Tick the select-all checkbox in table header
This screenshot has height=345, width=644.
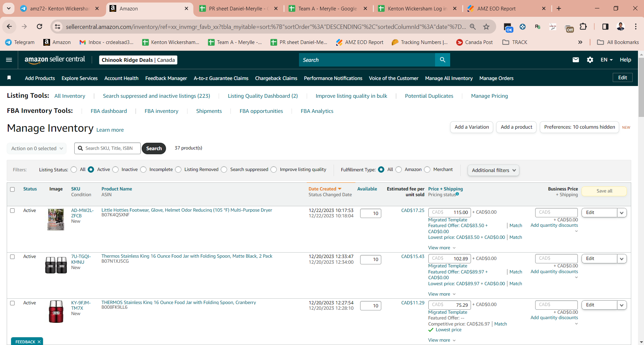click(x=12, y=189)
